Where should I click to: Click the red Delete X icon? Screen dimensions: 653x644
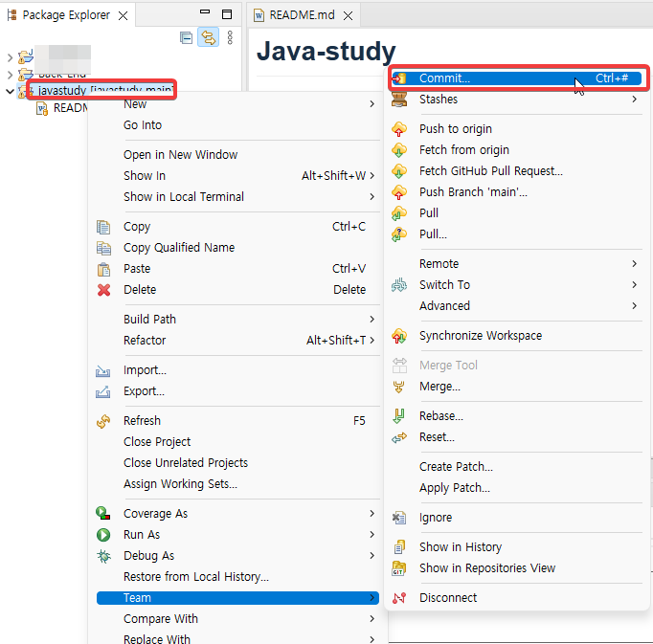[x=103, y=290]
